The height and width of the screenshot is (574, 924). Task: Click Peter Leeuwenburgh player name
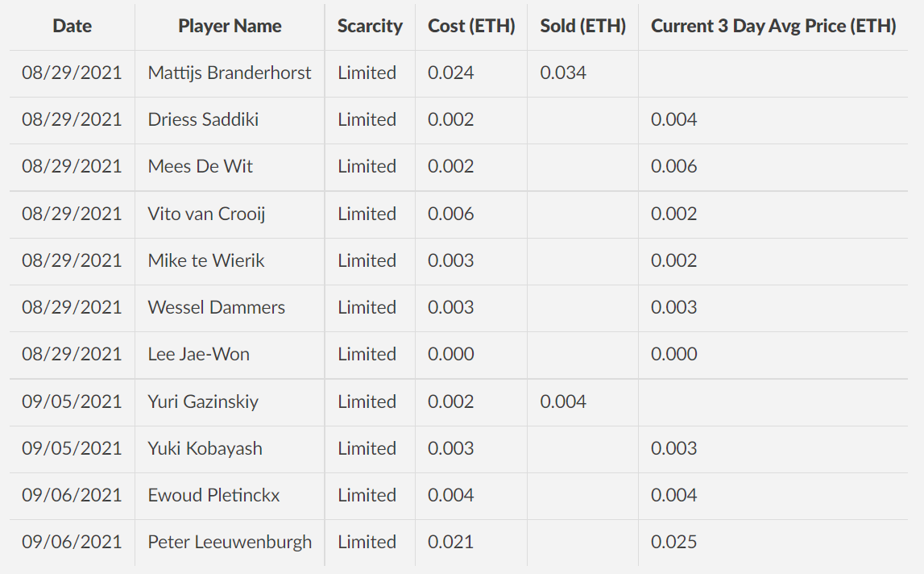(x=230, y=542)
